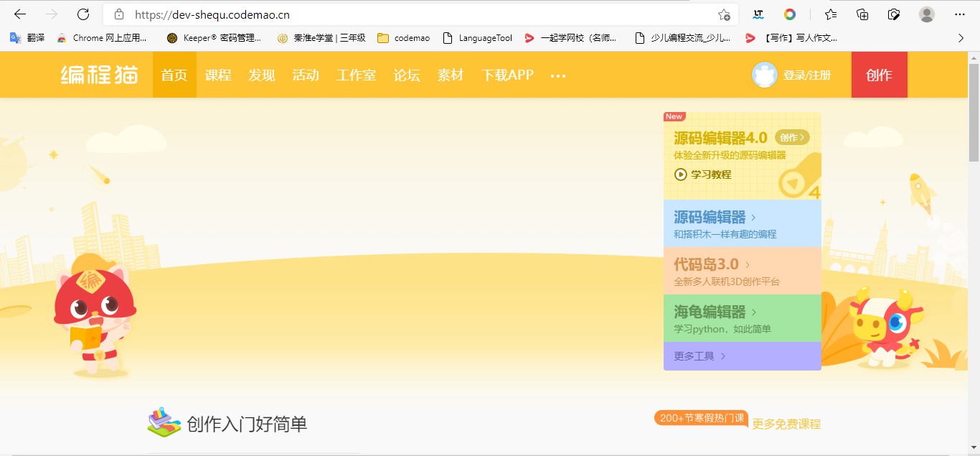Select the 首页 nav tab

coord(174,75)
